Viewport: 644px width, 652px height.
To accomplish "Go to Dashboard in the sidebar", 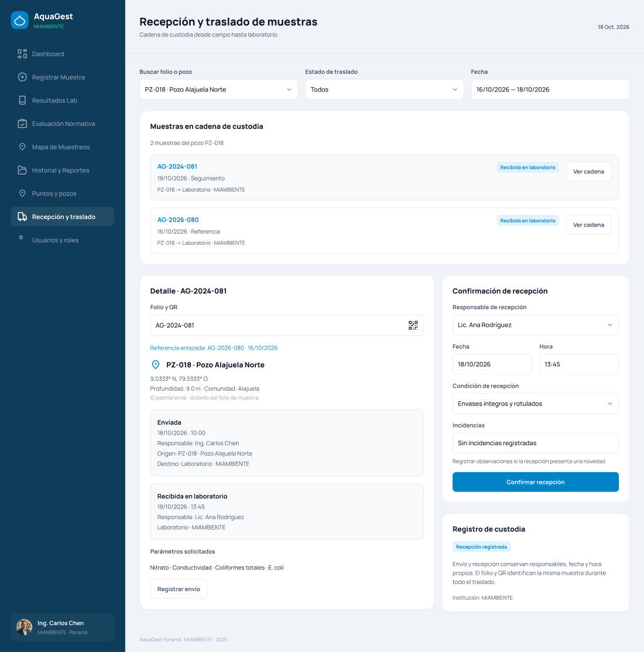I will tap(62, 54).
